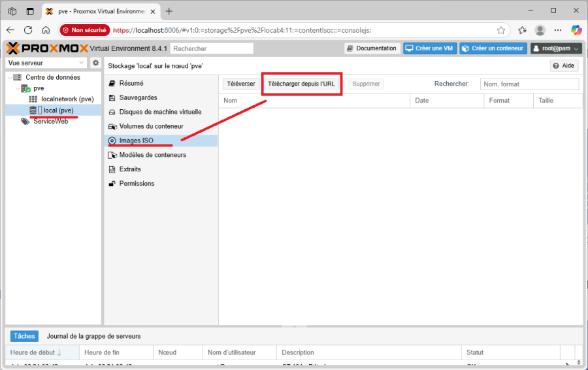Click Télécharger depuis l'URL button
The height and width of the screenshot is (370, 588).
301,84
